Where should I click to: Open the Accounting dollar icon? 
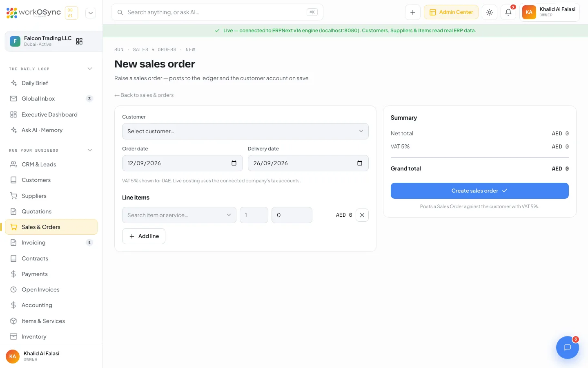point(13,305)
